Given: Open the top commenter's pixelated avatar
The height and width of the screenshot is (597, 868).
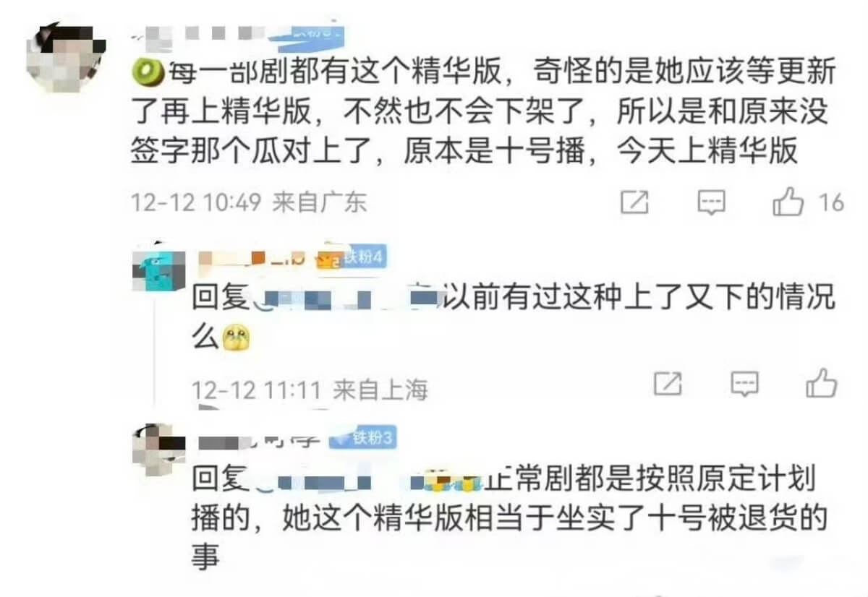Looking at the screenshot, I should click(x=65, y=56).
